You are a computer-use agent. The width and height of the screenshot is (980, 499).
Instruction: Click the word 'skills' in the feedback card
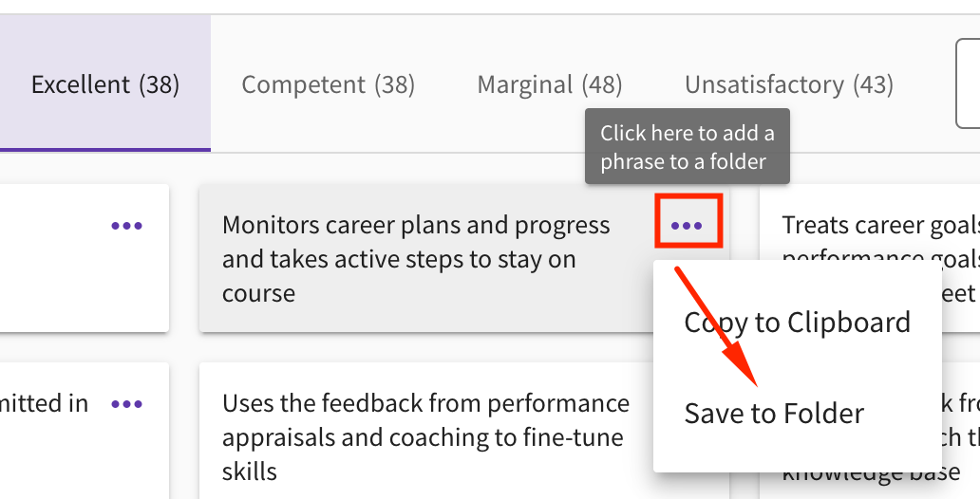250,471
